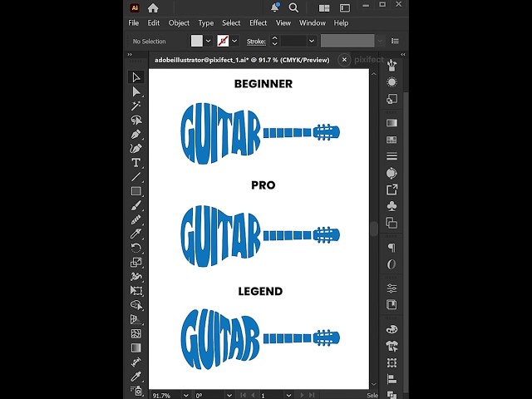Collapse the right panel dock chevrons
The image size is (532, 399).
click(402, 55)
